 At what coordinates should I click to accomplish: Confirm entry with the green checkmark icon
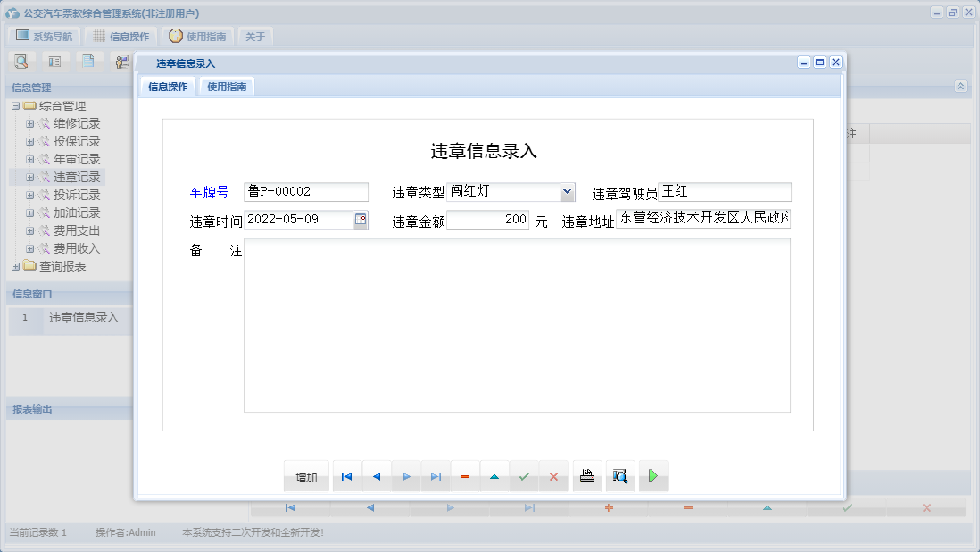tap(524, 476)
